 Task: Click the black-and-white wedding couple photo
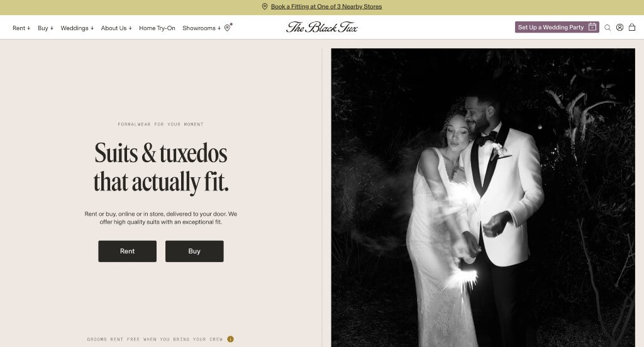click(482, 197)
